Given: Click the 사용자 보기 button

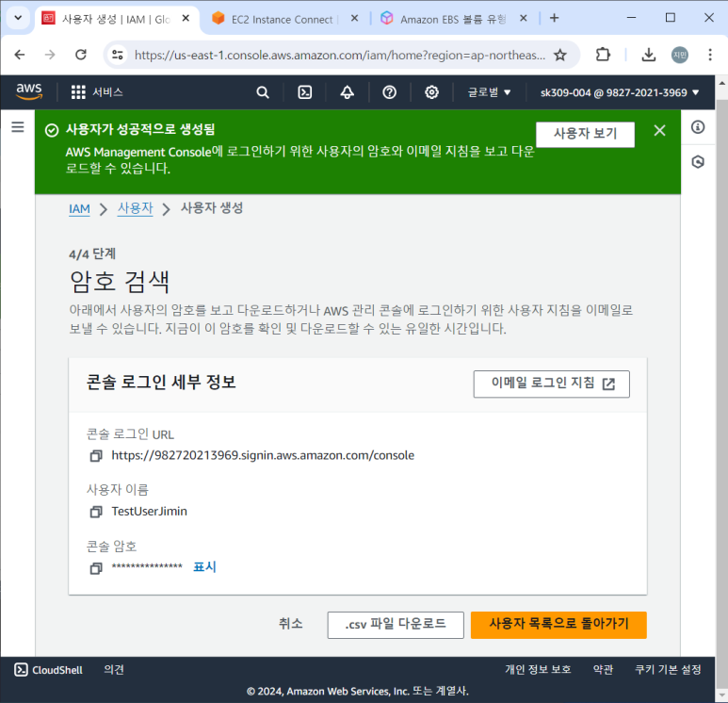Looking at the screenshot, I should point(585,134).
